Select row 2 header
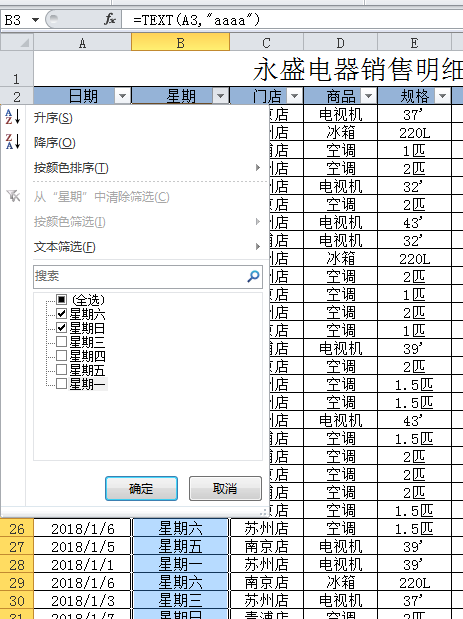 [x=17, y=96]
